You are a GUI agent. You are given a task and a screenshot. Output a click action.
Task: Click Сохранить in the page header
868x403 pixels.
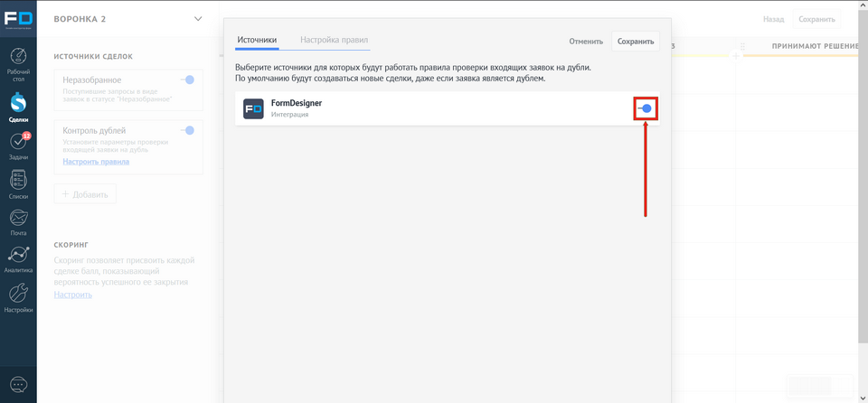tap(816, 19)
